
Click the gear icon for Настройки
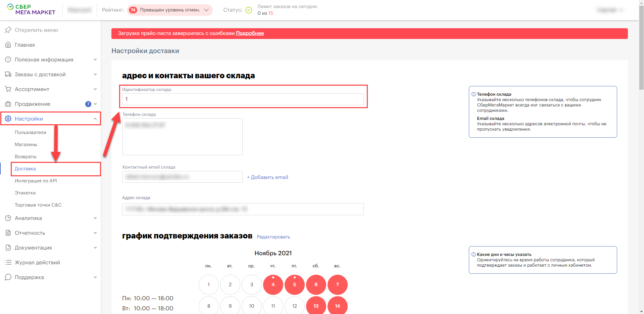click(x=8, y=119)
